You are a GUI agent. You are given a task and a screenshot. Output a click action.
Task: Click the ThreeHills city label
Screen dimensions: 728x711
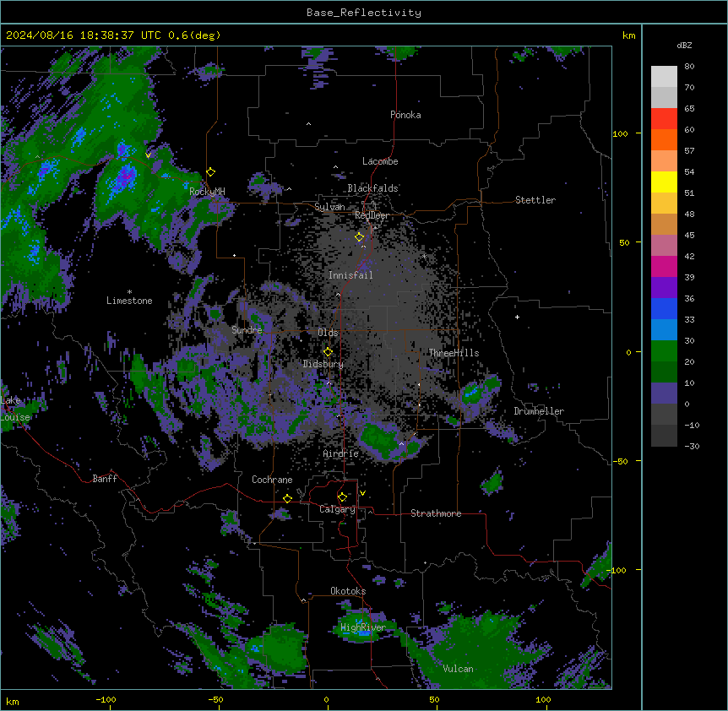(x=454, y=353)
